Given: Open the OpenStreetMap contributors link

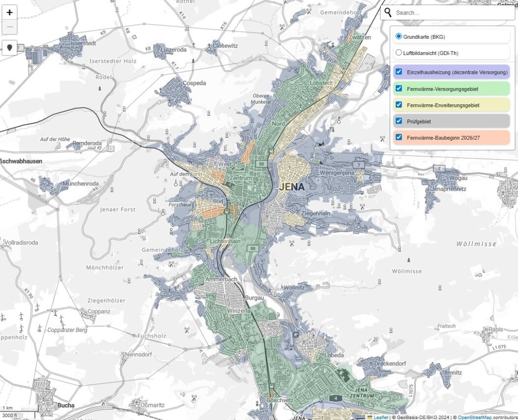Looking at the screenshot, I should (x=476, y=417).
